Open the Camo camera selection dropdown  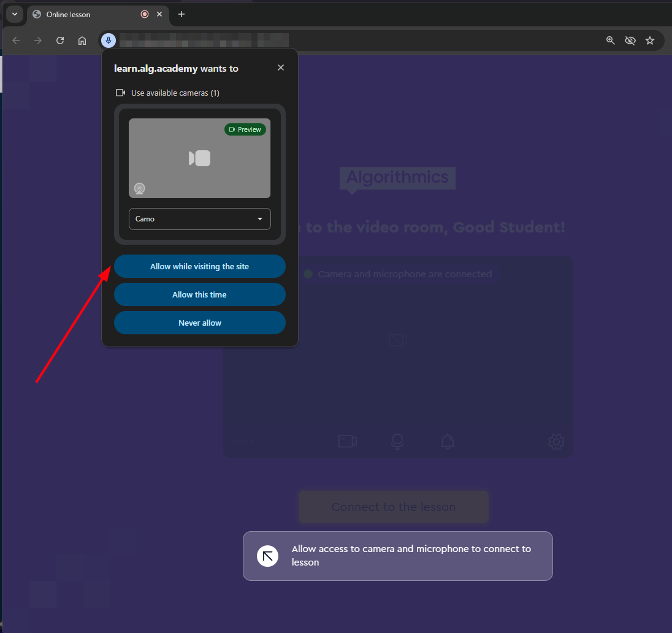200,219
